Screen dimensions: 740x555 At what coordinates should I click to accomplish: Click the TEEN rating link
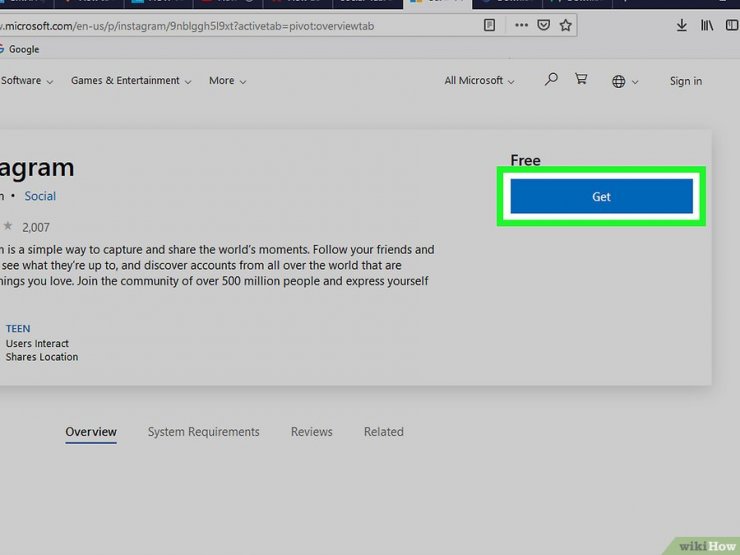(x=18, y=328)
